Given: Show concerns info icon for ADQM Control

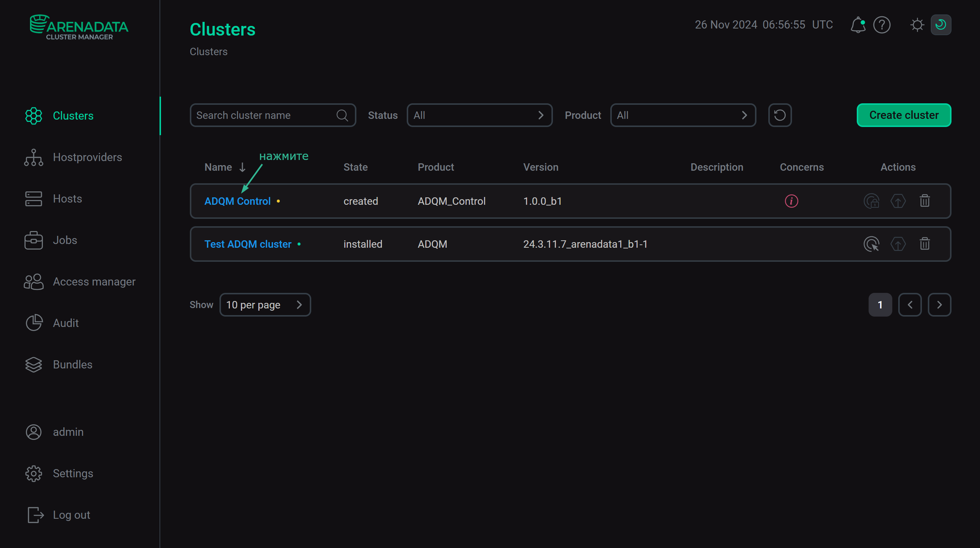Looking at the screenshot, I should pos(791,201).
